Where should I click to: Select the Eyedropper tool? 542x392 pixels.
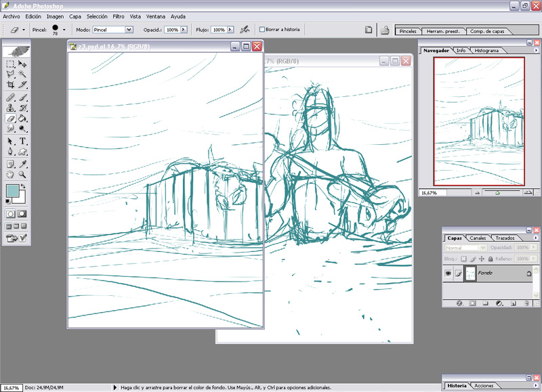point(22,164)
